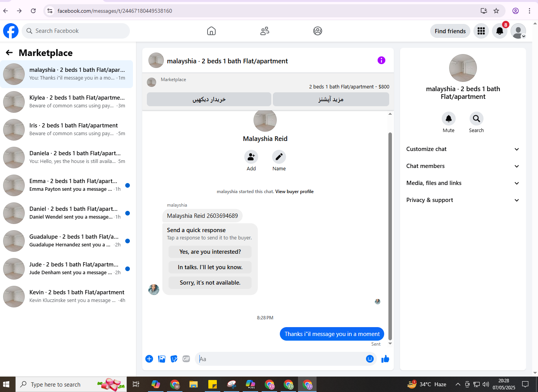Open View buyer profile link
538x392 pixels.
294,192
